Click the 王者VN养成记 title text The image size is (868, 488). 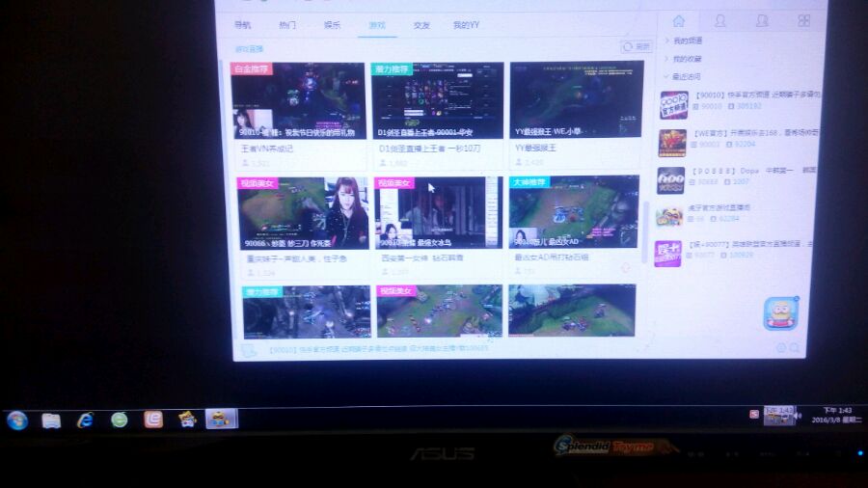pyautogui.click(x=267, y=149)
